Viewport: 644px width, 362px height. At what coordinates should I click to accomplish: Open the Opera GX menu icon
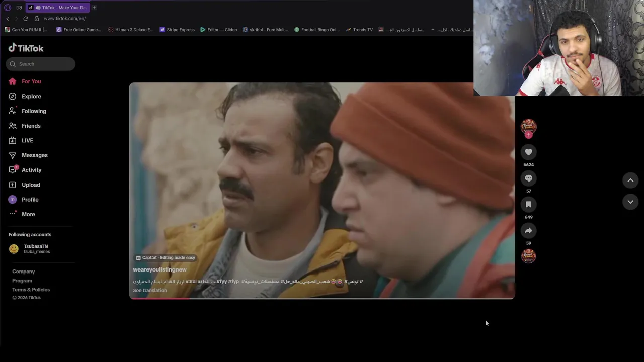(8, 8)
